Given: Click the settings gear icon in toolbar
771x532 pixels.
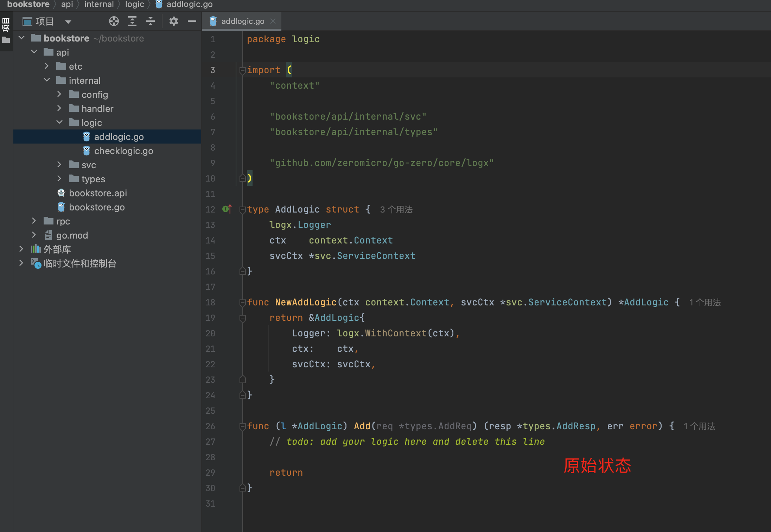Looking at the screenshot, I should point(174,22).
